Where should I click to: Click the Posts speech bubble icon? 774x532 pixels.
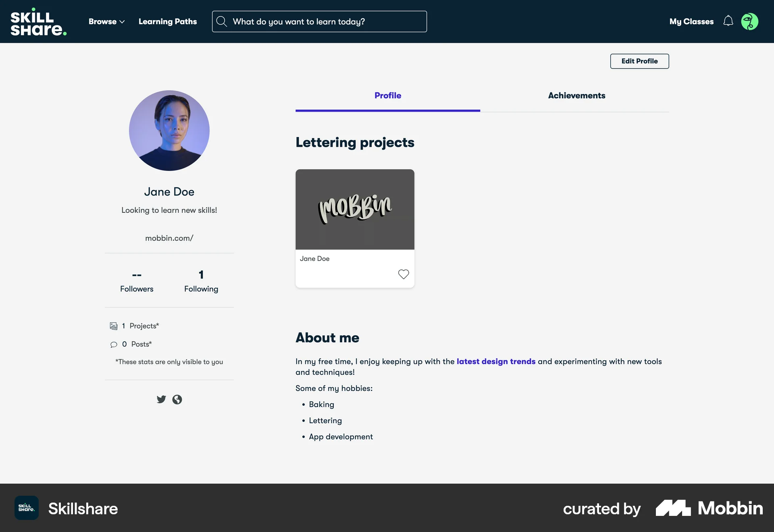click(113, 345)
